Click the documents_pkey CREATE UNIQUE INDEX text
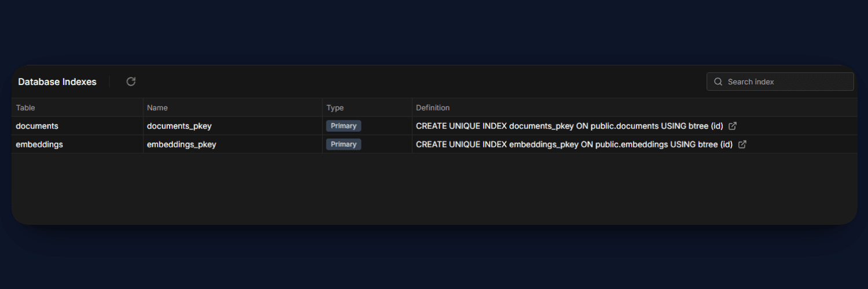868x289 pixels. tap(569, 126)
